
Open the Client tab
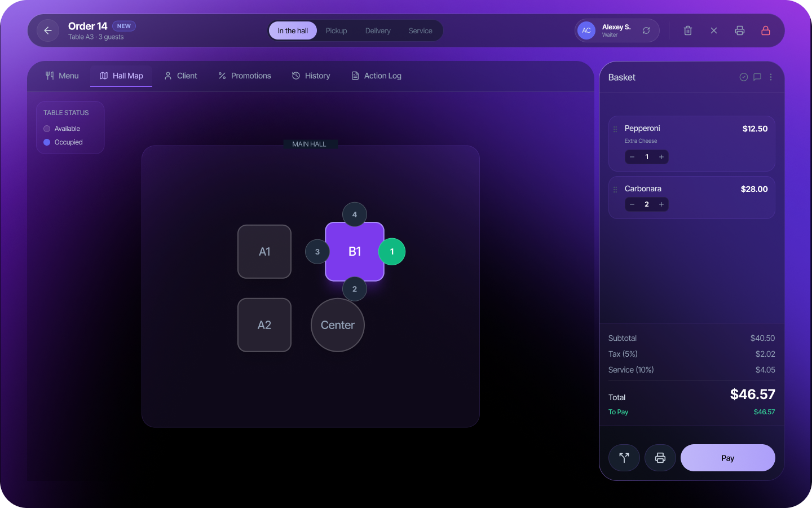pos(180,76)
